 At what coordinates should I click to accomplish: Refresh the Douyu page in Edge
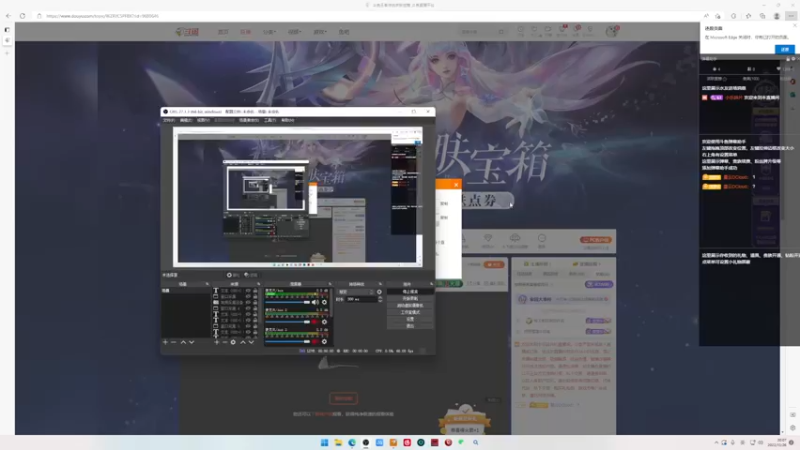(22, 16)
